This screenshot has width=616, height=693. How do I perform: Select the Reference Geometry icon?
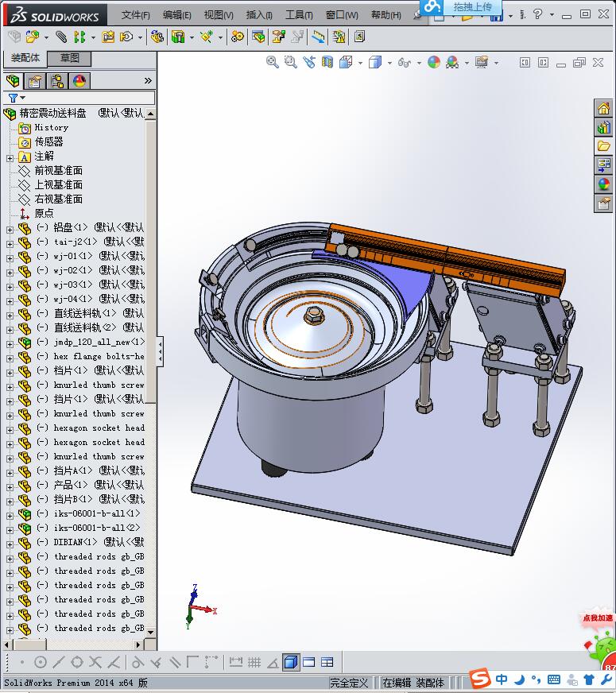pos(207,37)
